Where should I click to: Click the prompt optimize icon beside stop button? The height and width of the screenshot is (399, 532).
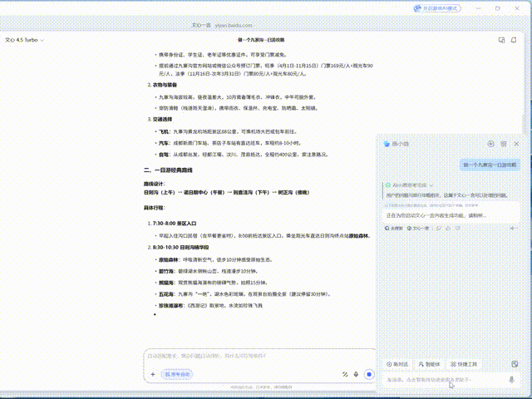point(344,375)
